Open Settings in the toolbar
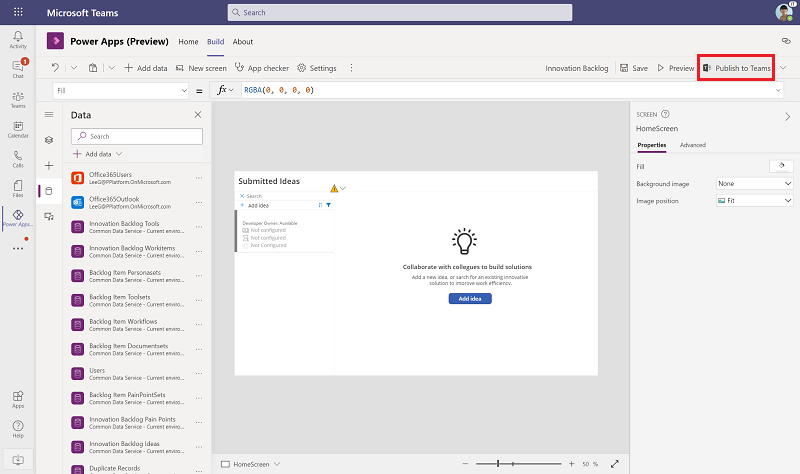The width and height of the screenshot is (800, 474). pyautogui.click(x=317, y=68)
